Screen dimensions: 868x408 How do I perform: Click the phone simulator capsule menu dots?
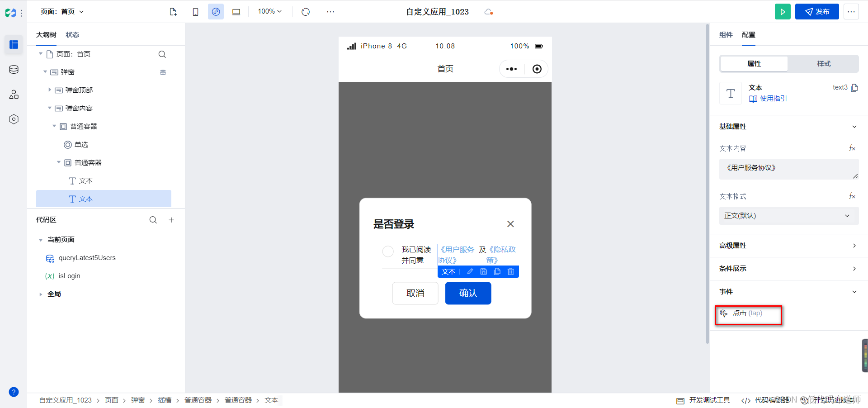(511, 69)
